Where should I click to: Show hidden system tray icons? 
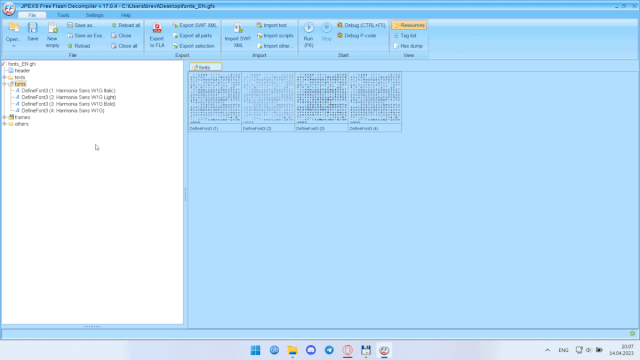tap(547, 350)
